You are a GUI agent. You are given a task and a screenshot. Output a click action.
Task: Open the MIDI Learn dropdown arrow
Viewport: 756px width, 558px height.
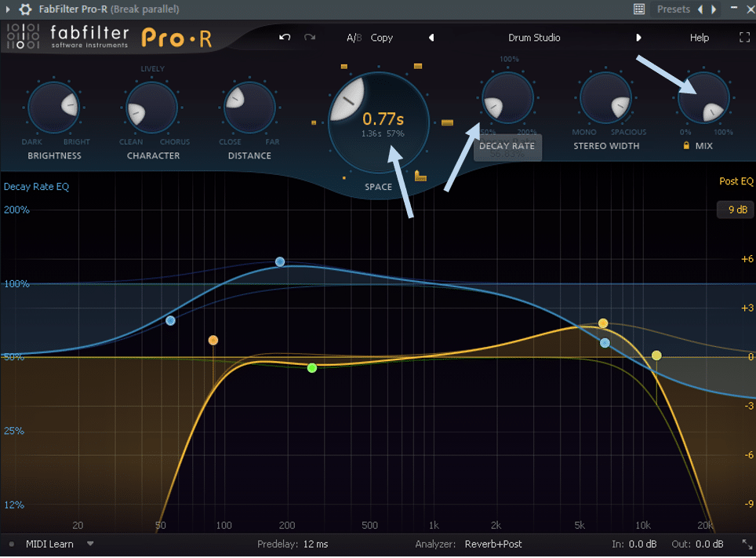tap(90, 544)
